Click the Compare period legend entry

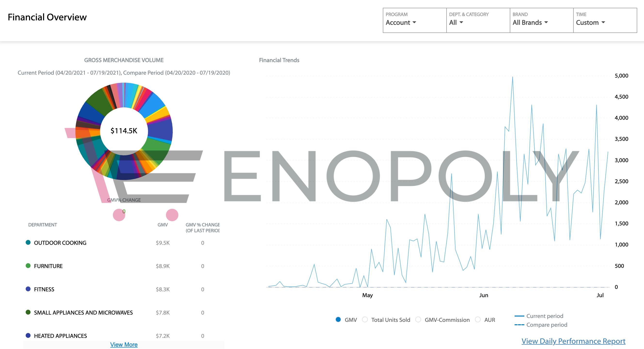541,325
